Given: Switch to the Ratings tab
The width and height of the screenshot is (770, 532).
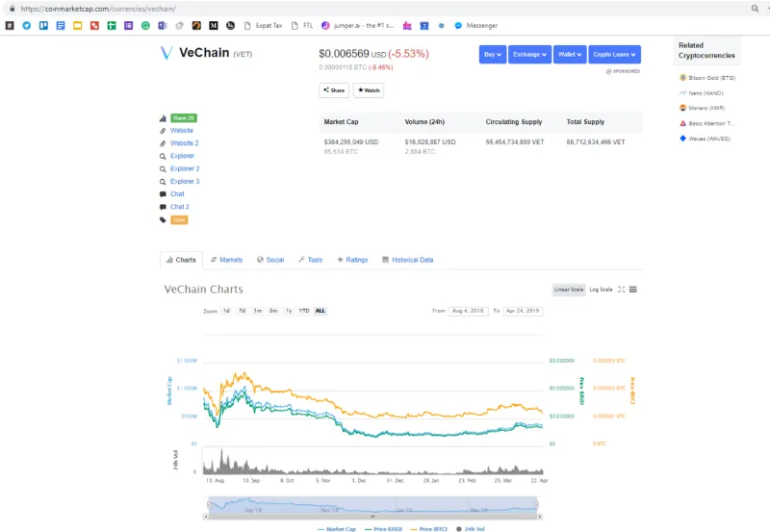Looking at the screenshot, I should pos(352,260).
